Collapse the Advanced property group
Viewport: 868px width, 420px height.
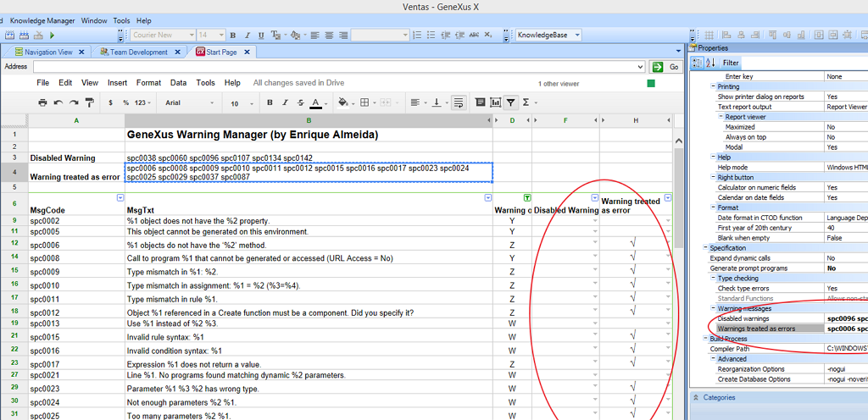coord(713,359)
